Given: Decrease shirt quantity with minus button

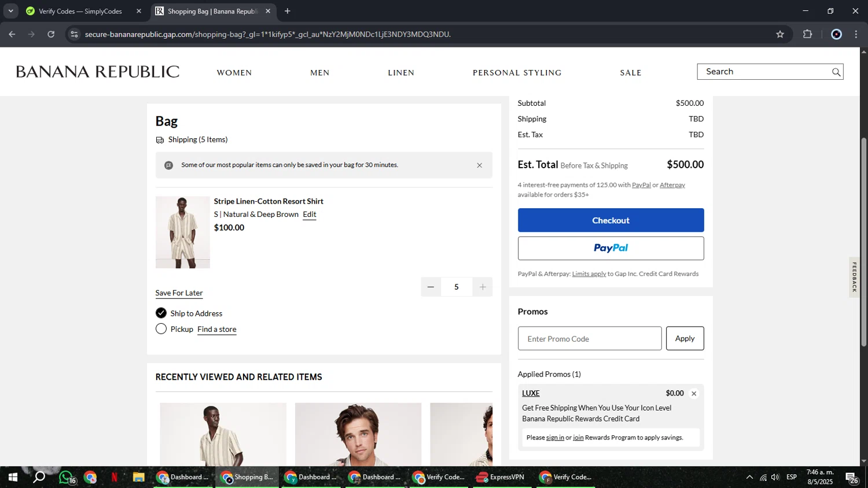Looking at the screenshot, I should point(431,287).
